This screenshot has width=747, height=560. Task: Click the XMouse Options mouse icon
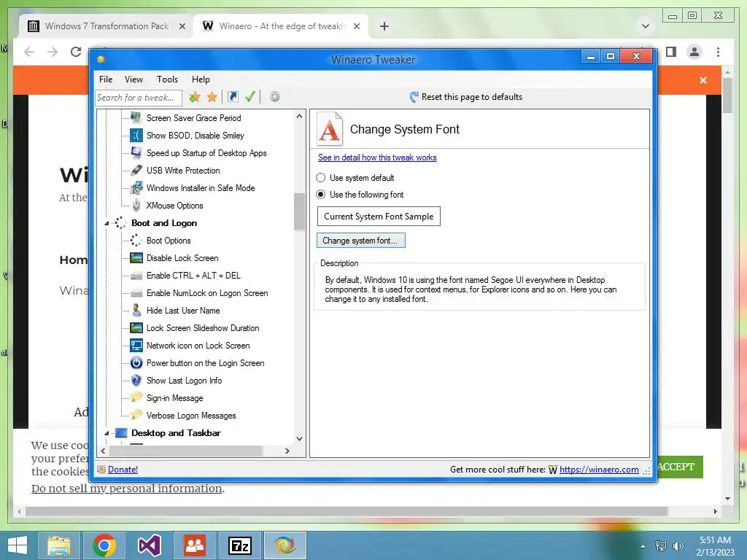[x=136, y=205]
